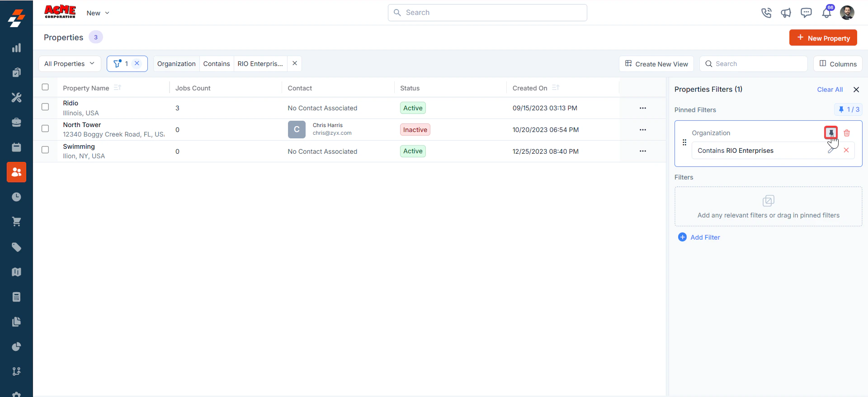
Task: Unpin the Organization filter with pin icon
Action: coord(831,133)
